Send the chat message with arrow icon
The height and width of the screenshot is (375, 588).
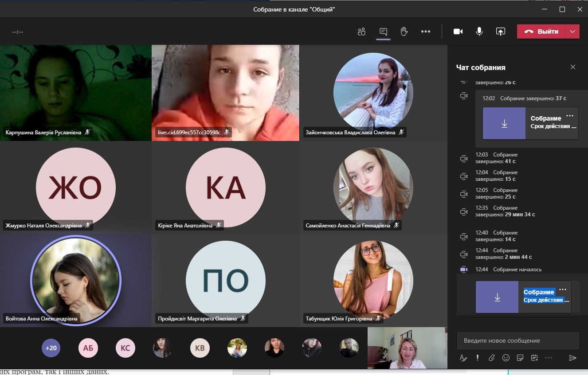572,358
